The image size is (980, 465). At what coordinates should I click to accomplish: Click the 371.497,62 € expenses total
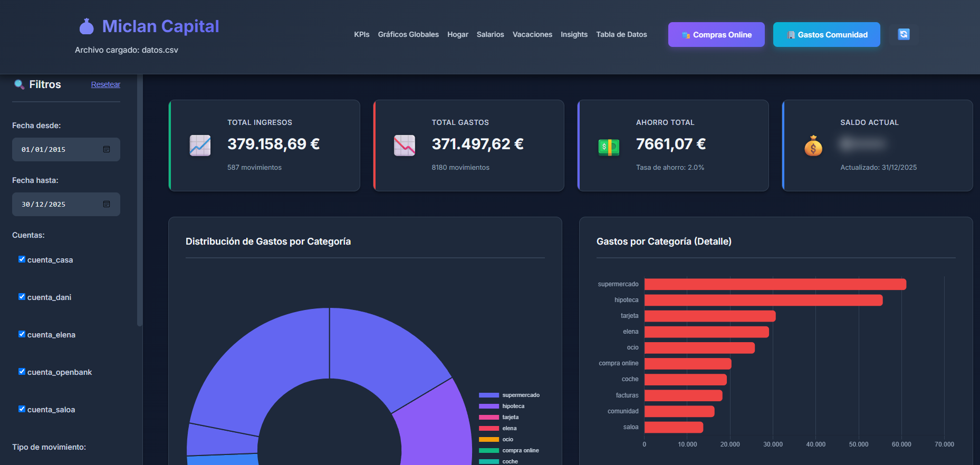[x=477, y=144]
